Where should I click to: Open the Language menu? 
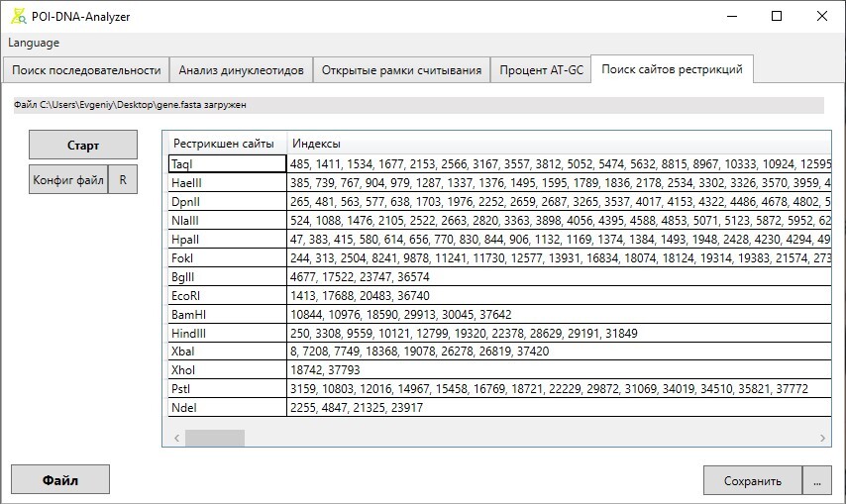[34, 43]
